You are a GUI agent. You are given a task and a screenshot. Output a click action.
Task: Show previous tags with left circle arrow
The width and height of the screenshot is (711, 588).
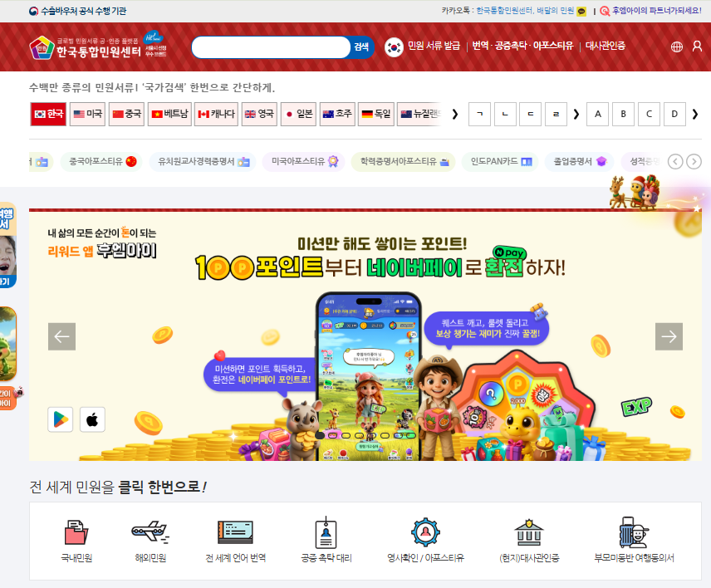click(x=675, y=161)
